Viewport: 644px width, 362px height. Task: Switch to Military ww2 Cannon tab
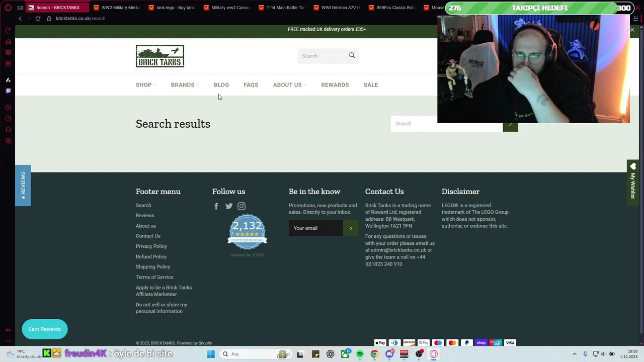click(x=226, y=8)
